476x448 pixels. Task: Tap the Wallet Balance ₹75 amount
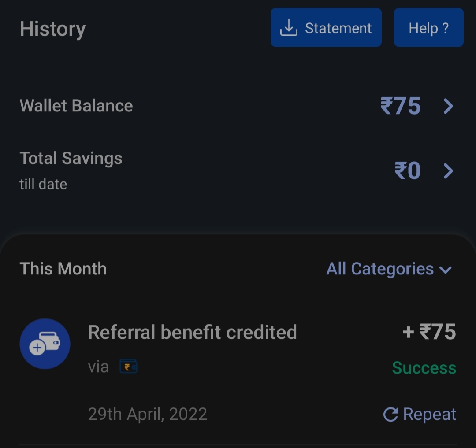coord(400,106)
